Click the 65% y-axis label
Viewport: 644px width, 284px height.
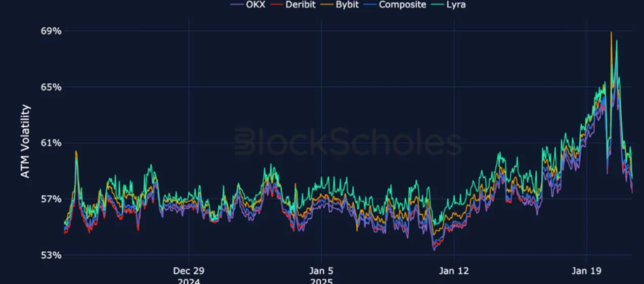click(51, 87)
